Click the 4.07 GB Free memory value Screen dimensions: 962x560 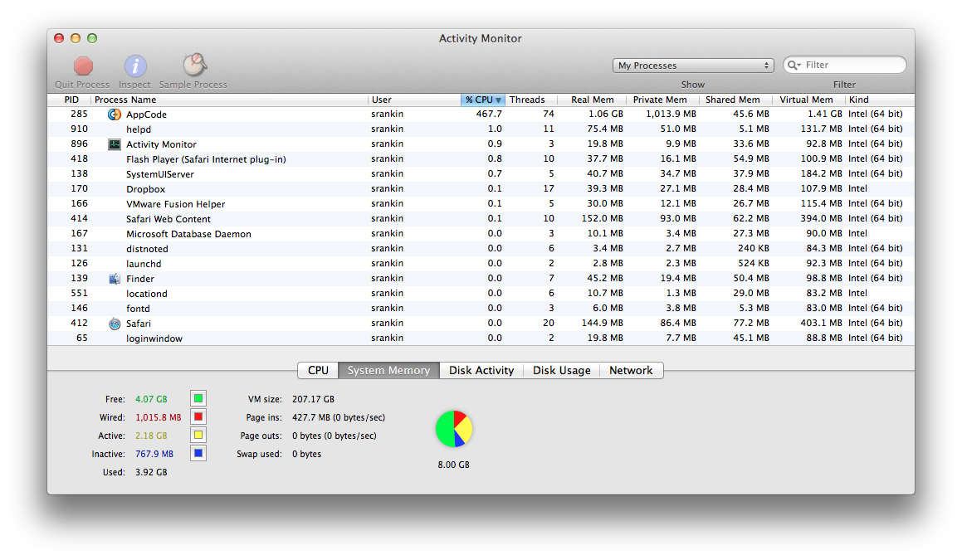(x=151, y=399)
